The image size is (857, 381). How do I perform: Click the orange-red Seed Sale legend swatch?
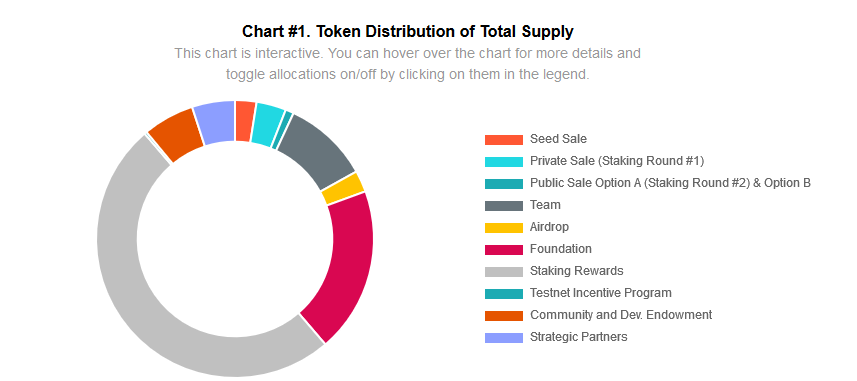[x=504, y=139]
